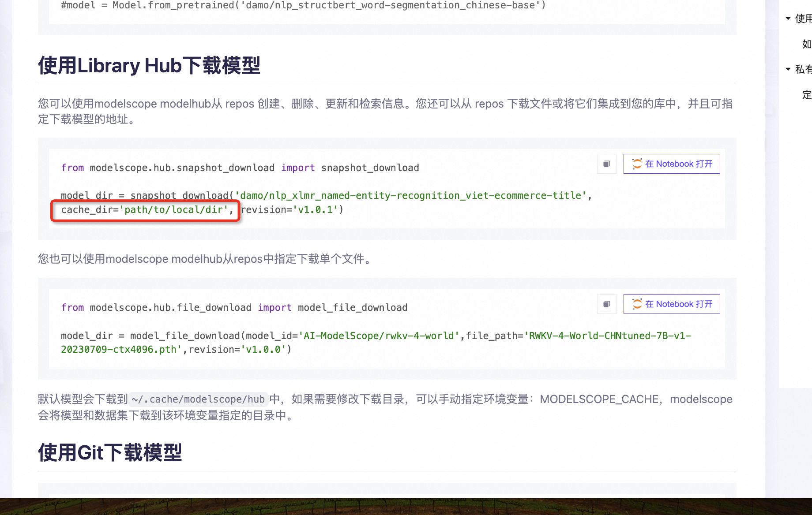Open the '定' outline entry in sidebar
This screenshot has height=515, width=812.
(x=807, y=95)
